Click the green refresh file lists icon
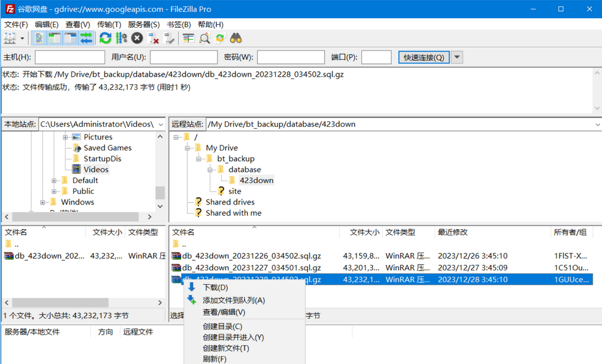The image size is (602, 364). pyautogui.click(x=105, y=38)
